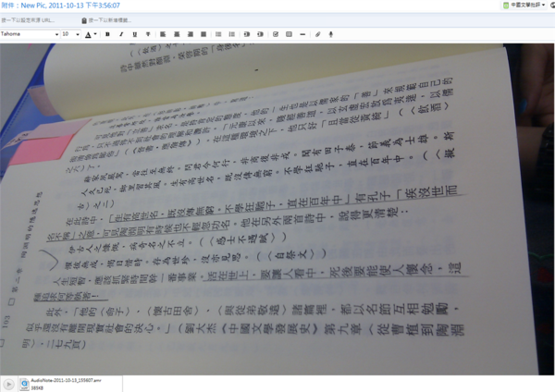Open the font size 10 dropdown
555x392 pixels.
(71, 34)
